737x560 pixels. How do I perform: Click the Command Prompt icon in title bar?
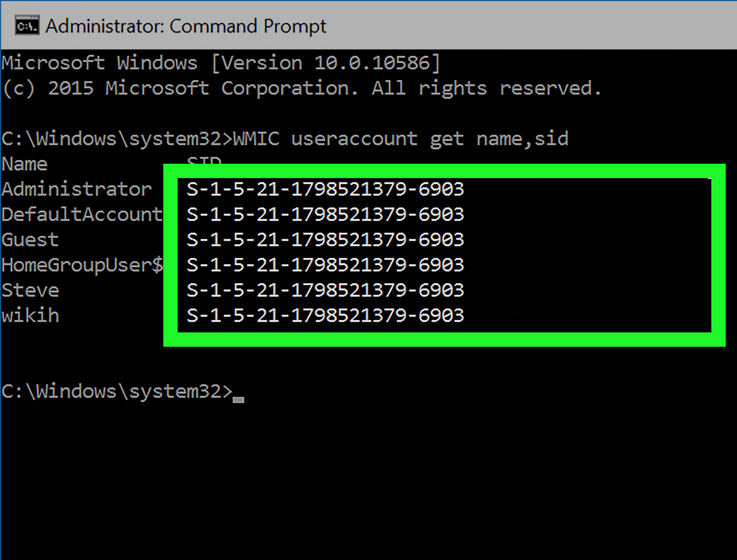coord(27,25)
